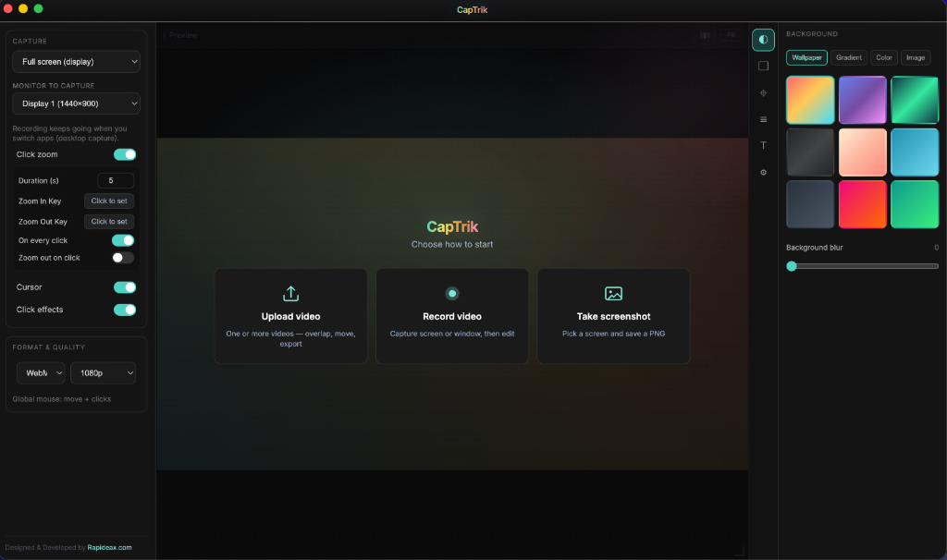Click the Duration (s) input field

[116, 180]
